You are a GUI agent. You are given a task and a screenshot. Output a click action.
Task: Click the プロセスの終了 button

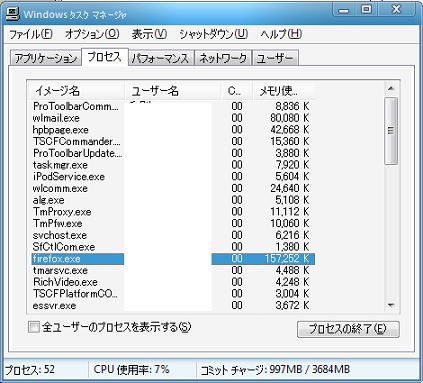(x=348, y=329)
